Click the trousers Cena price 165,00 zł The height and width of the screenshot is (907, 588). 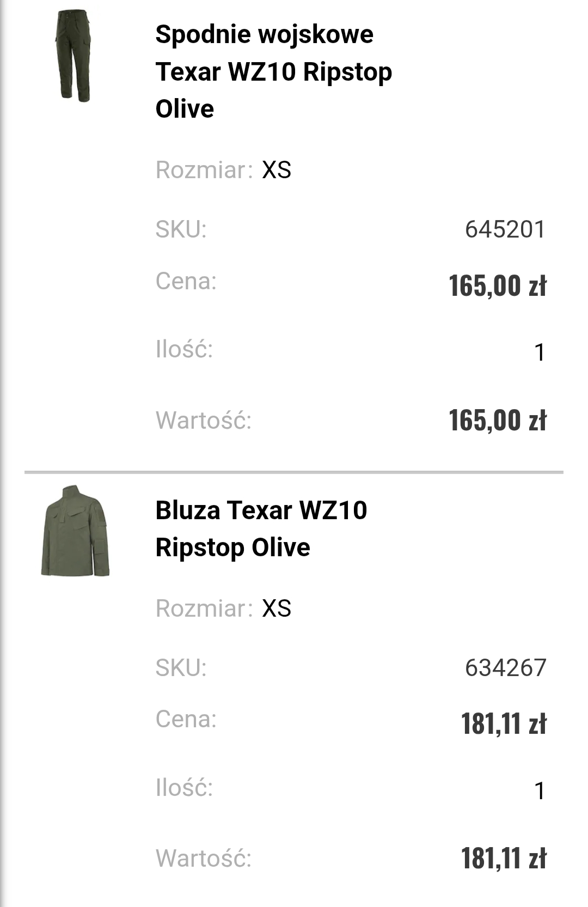(497, 285)
